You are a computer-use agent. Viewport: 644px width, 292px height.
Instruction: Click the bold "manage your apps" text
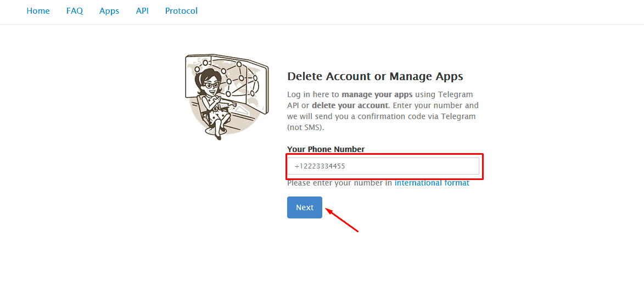coord(377,94)
